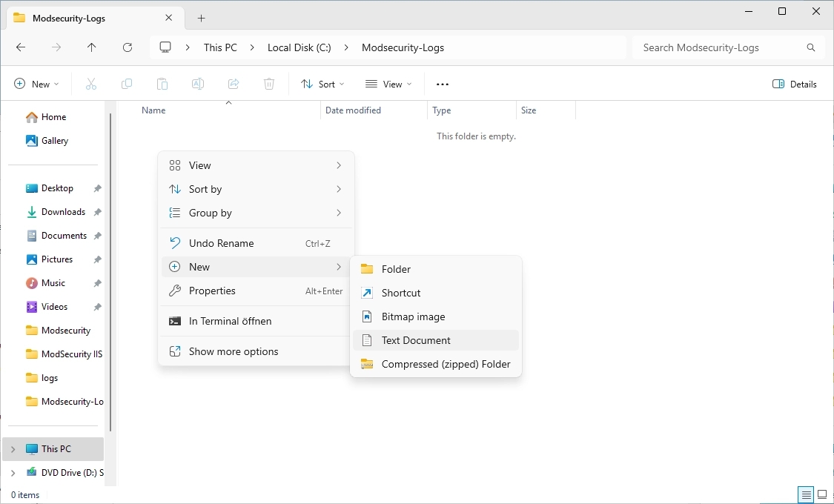Image resolution: width=834 pixels, height=504 pixels.
Task: Open Downloads in the sidebar
Action: [63, 212]
